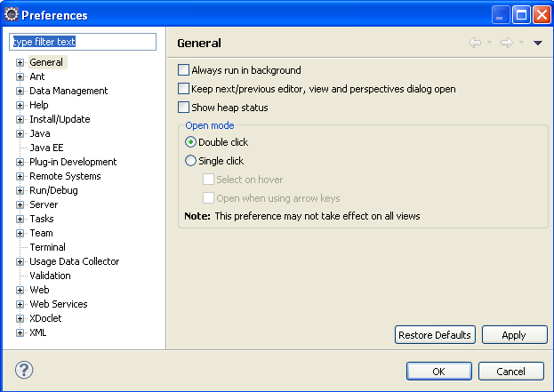Open the view menu triangle icon
The image size is (554, 392).
[537, 43]
